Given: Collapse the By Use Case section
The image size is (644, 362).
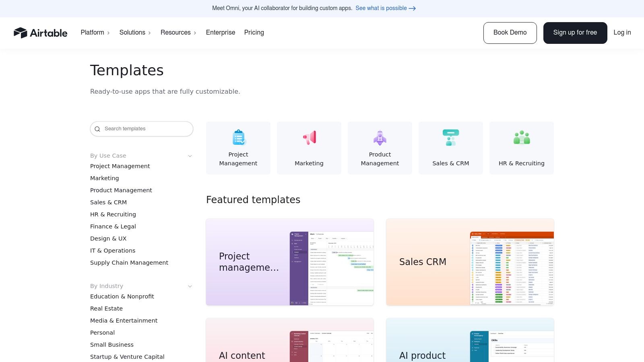Looking at the screenshot, I should point(190,156).
